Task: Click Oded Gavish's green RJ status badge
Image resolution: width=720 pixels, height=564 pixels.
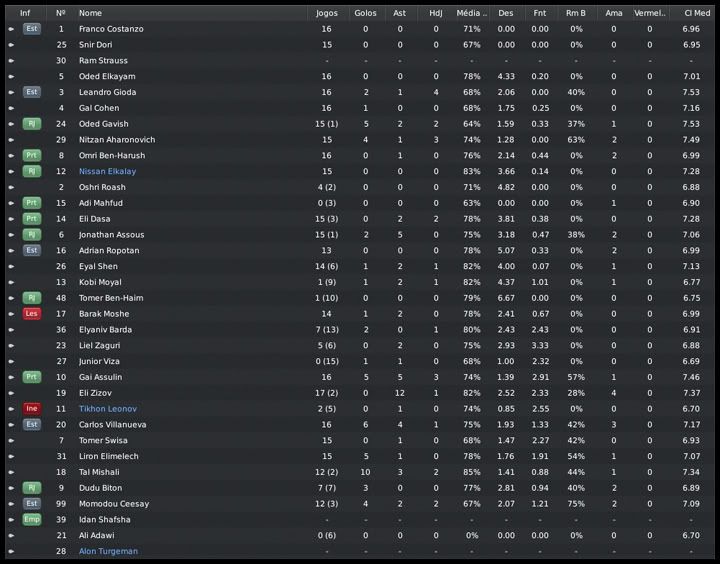Action: tap(31, 124)
